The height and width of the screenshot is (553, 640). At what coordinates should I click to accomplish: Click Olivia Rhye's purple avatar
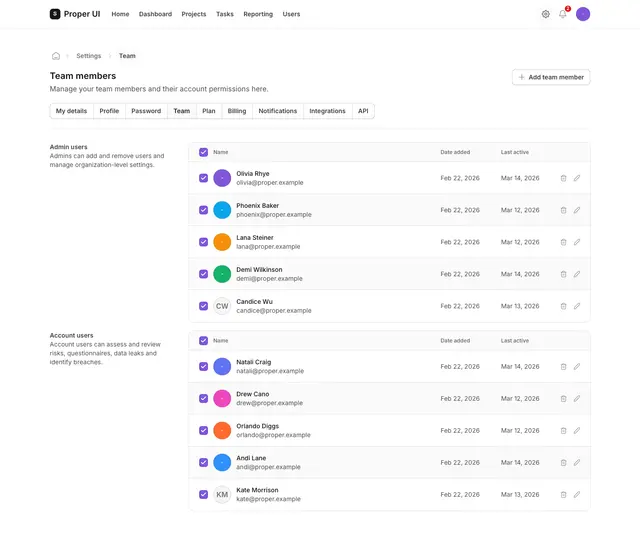(x=222, y=178)
